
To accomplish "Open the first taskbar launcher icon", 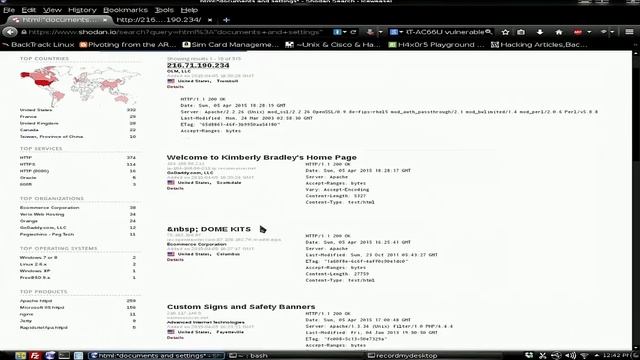I will (21, 356).
